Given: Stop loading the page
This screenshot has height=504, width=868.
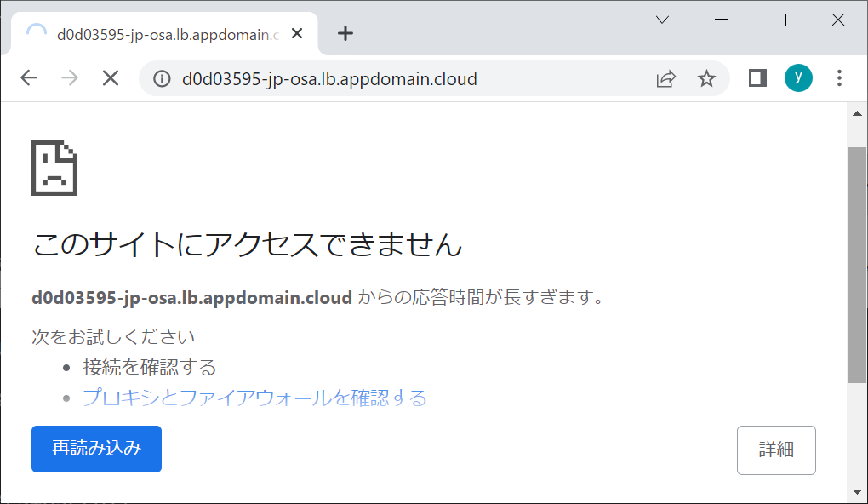Looking at the screenshot, I should (x=111, y=78).
